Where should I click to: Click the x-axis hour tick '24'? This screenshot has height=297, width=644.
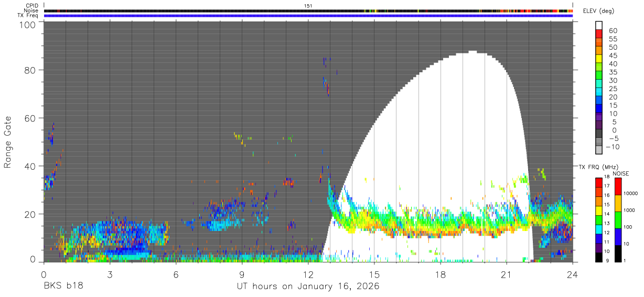(x=573, y=274)
